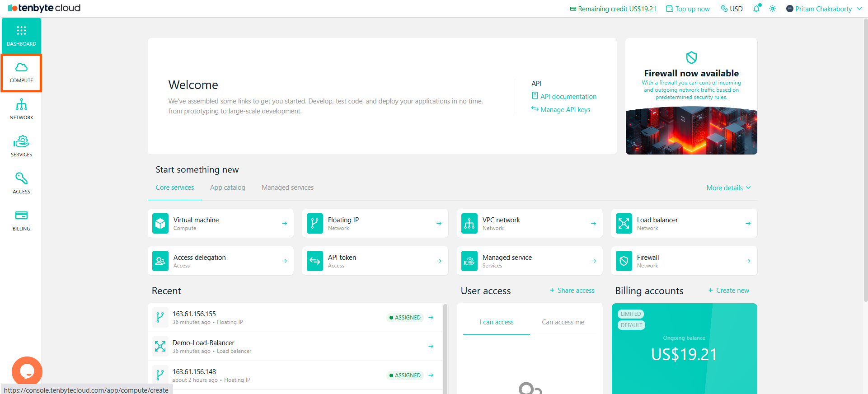Image resolution: width=868 pixels, height=394 pixels.
Task: Open recent item 163.61.156.155
Action: click(x=295, y=317)
